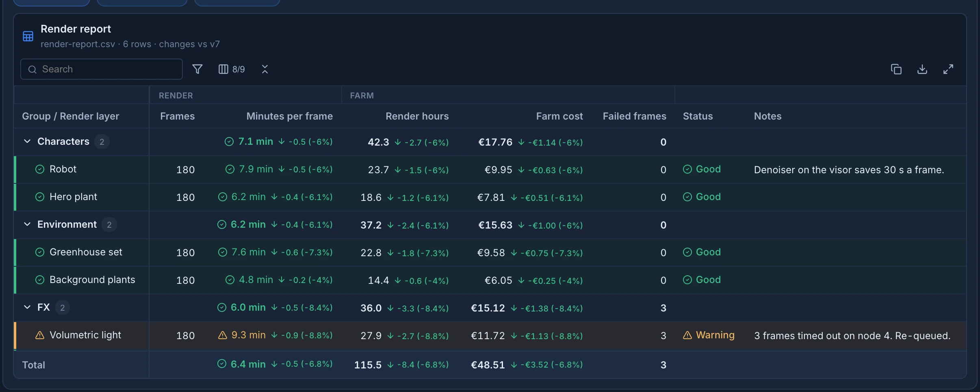Click the Robot row check icon

pos(40,169)
